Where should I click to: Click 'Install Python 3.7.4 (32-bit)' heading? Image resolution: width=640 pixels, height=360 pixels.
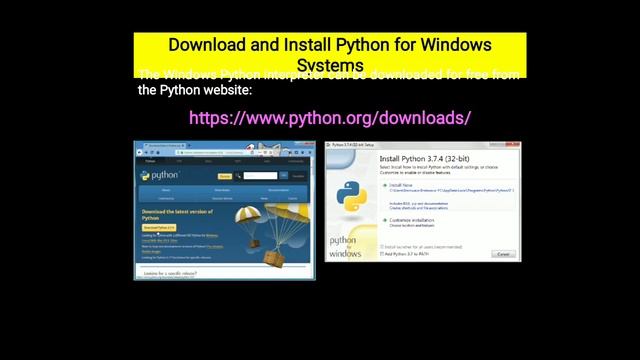tap(424, 159)
